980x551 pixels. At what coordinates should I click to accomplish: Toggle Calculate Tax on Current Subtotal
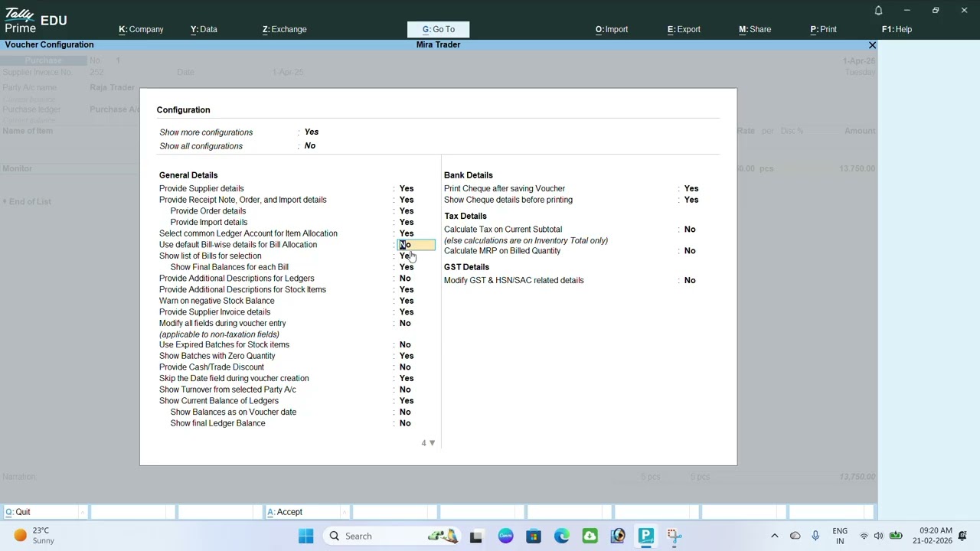point(690,229)
